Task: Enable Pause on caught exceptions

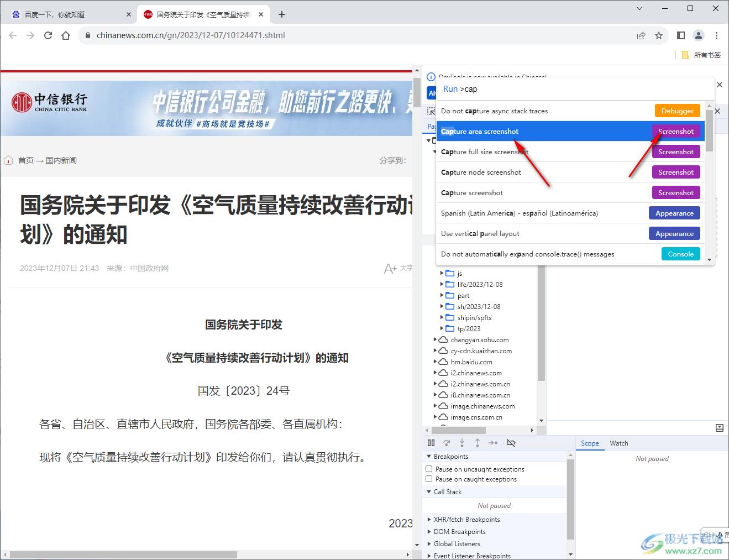Action: pos(429,479)
